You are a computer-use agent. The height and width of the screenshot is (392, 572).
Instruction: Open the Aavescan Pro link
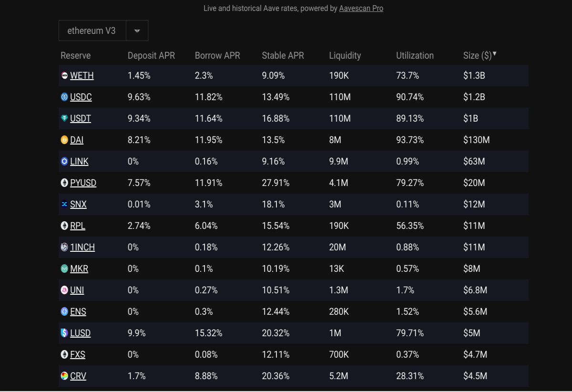tap(361, 8)
